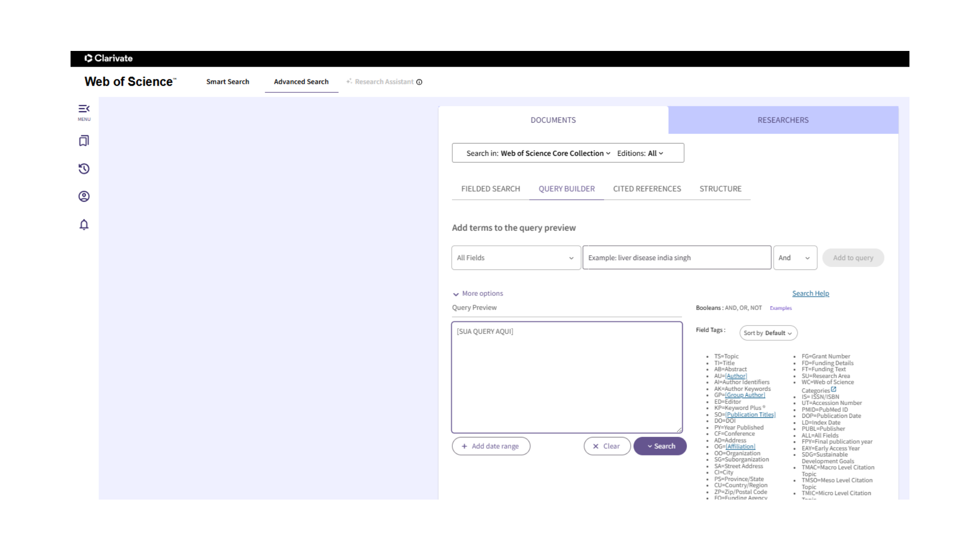
Task: Click the purple Search button
Action: tap(660, 446)
